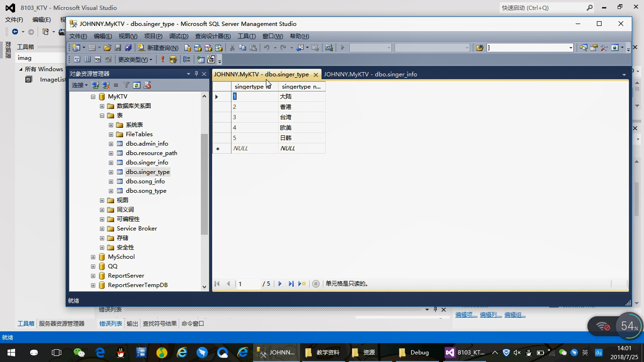The image size is (644, 362).
Task: Click the Analysis Services MDX query icon
Action: pos(198,48)
